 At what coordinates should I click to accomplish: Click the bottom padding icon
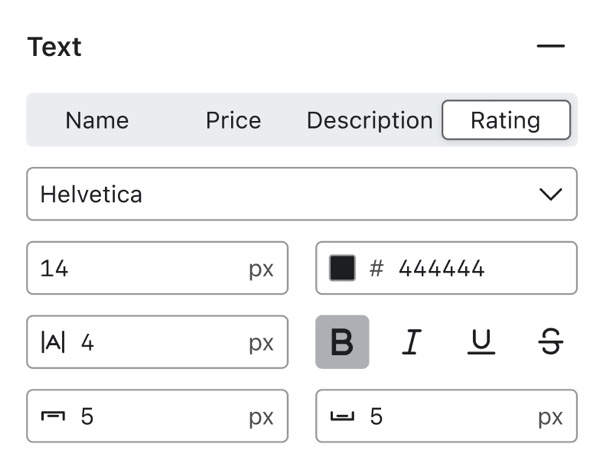click(x=342, y=416)
